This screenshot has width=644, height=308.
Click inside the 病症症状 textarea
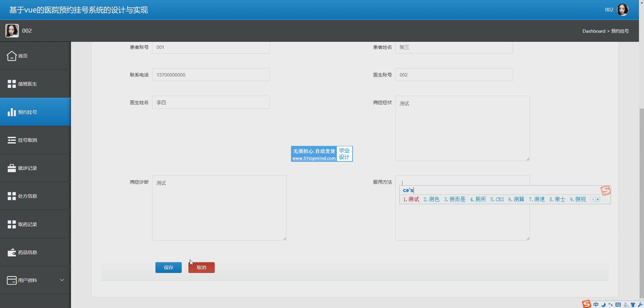(x=463, y=128)
